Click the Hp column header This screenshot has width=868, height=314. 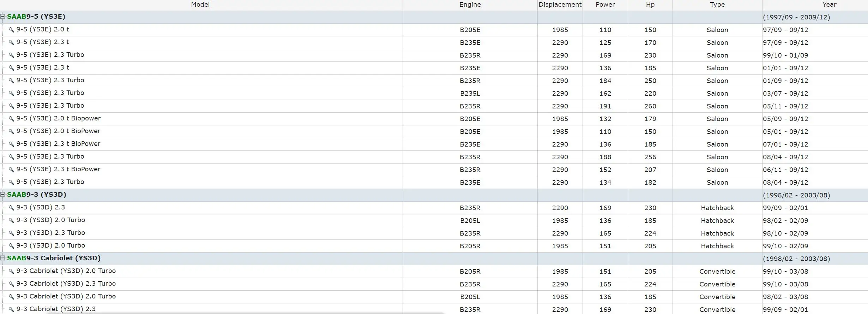pos(650,5)
